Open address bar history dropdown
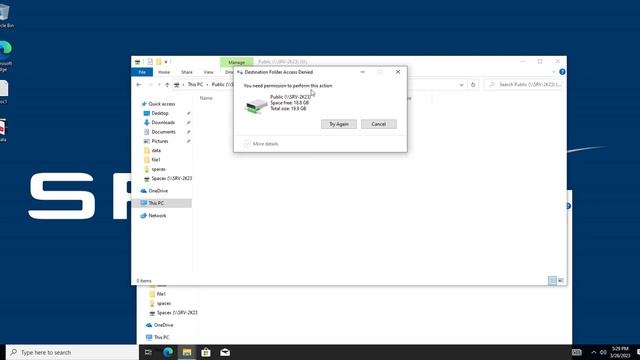The image size is (640, 360). click(461, 84)
